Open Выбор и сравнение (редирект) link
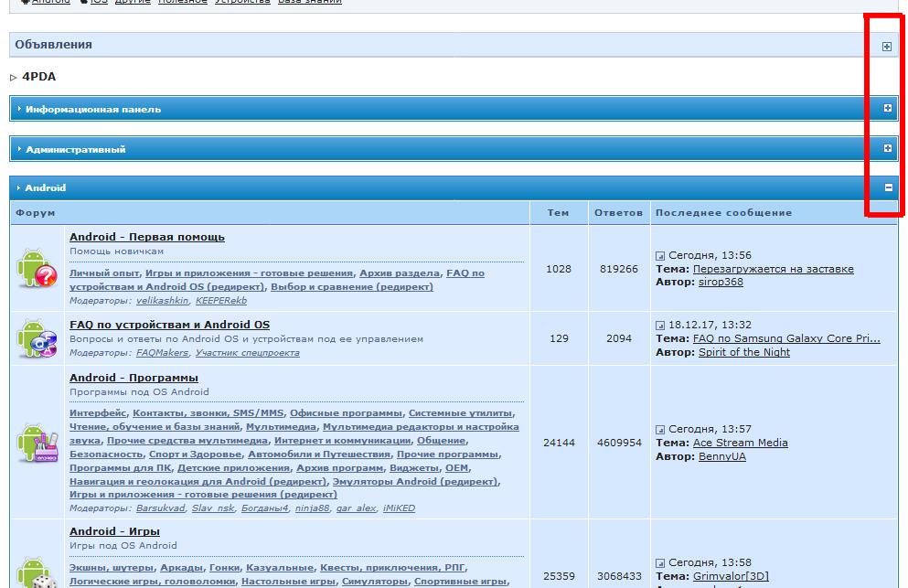 [352, 287]
